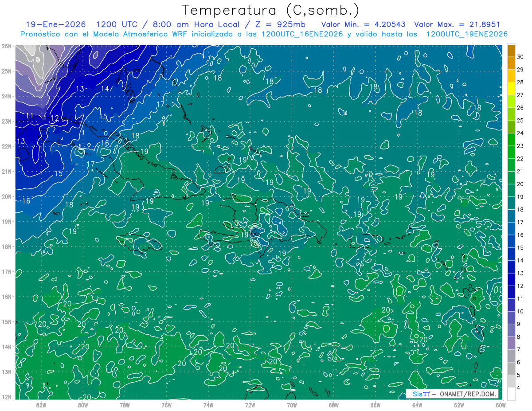Click the latitude label "12N"
Screen dimensions: 532x411
(7, 397)
